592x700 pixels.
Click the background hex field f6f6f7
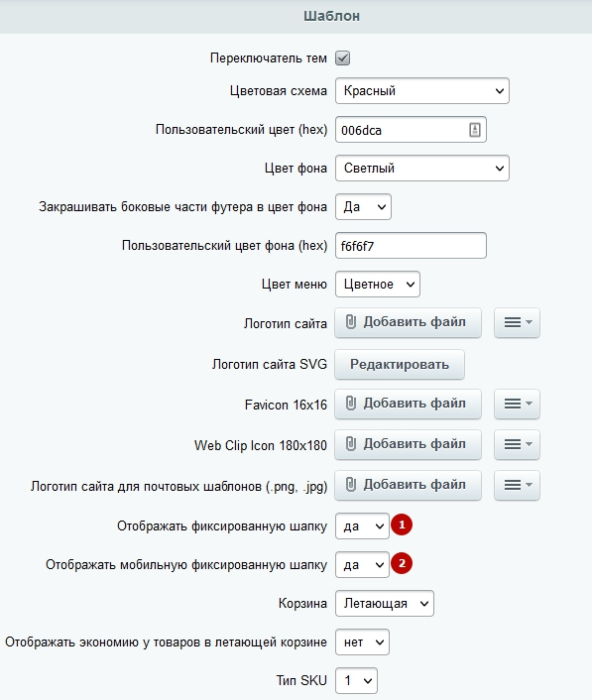click(x=411, y=246)
